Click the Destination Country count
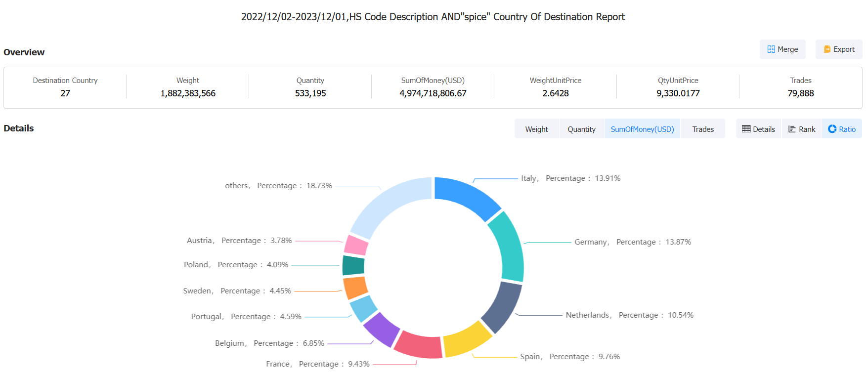This screenshot has width=868, height=372. click(x=65, y=93)
